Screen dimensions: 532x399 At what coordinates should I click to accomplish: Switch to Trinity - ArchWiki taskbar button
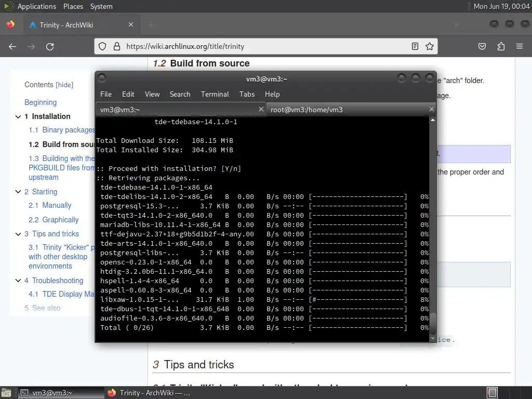point(149,393)
